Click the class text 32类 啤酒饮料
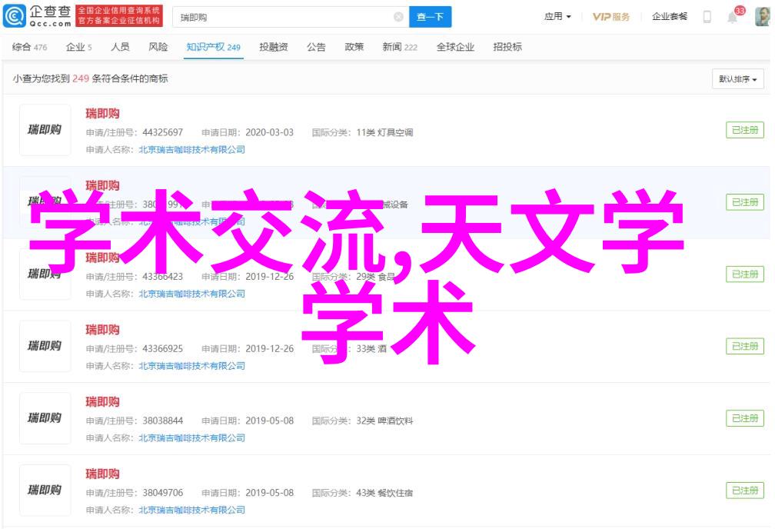775x532 pixels. pyautogui.click(x=384, y=421)
